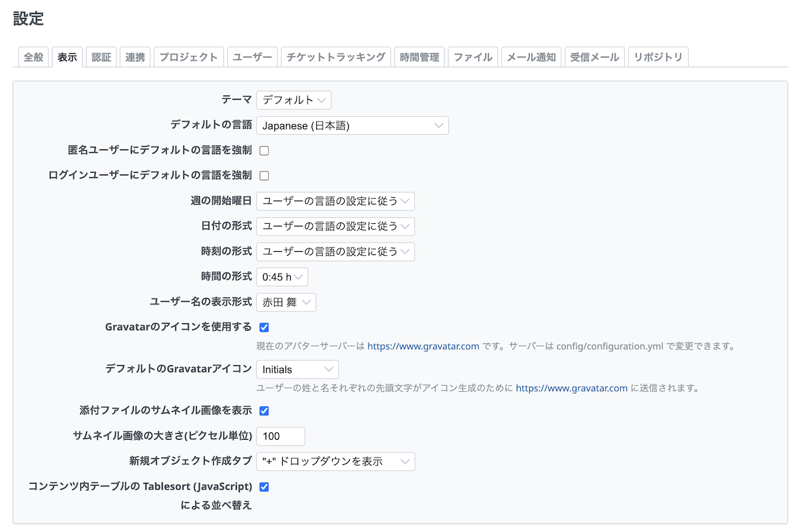The height and width of the screenshot is (532, 797).
Task: Click the サムネイル画像の大きさ input field
Action: pyautogui.click(x=280, y=436)
